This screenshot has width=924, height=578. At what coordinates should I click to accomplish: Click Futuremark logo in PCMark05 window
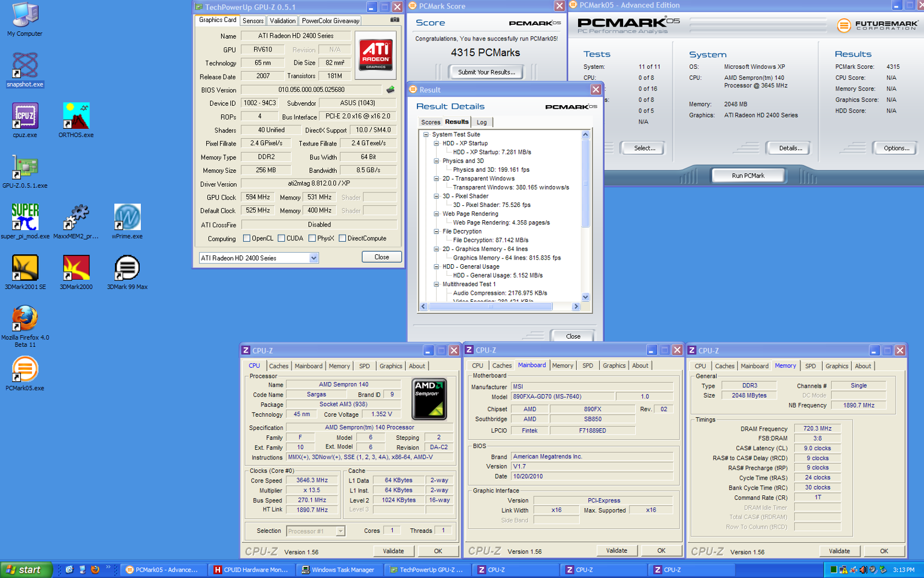[x=877, y=25]
